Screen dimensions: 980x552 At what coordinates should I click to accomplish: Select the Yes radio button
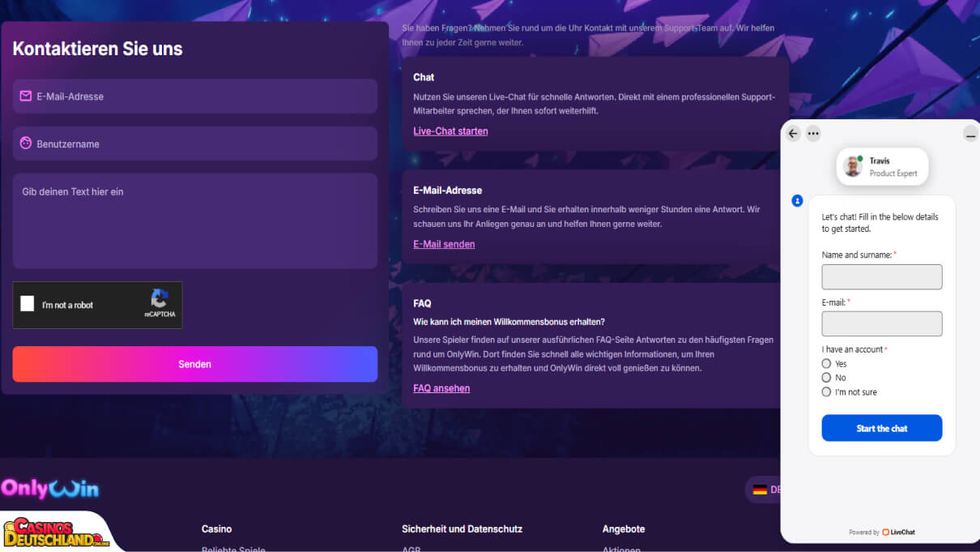tap(826, 364)
